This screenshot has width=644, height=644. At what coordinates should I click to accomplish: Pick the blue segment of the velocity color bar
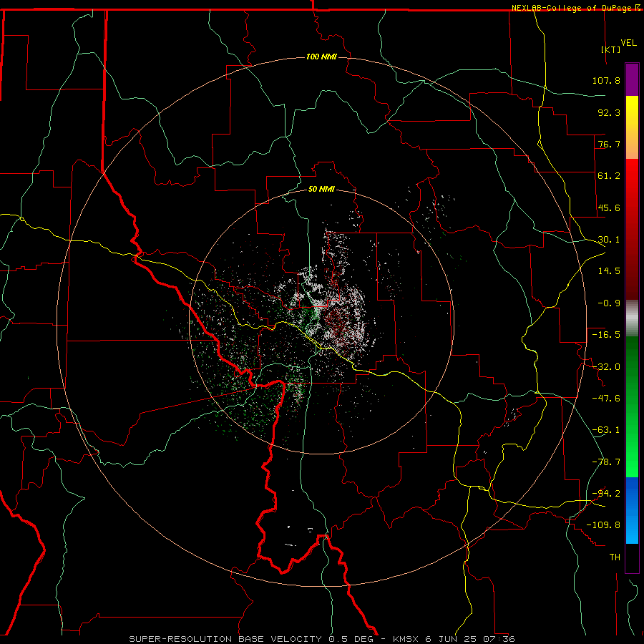632,510
